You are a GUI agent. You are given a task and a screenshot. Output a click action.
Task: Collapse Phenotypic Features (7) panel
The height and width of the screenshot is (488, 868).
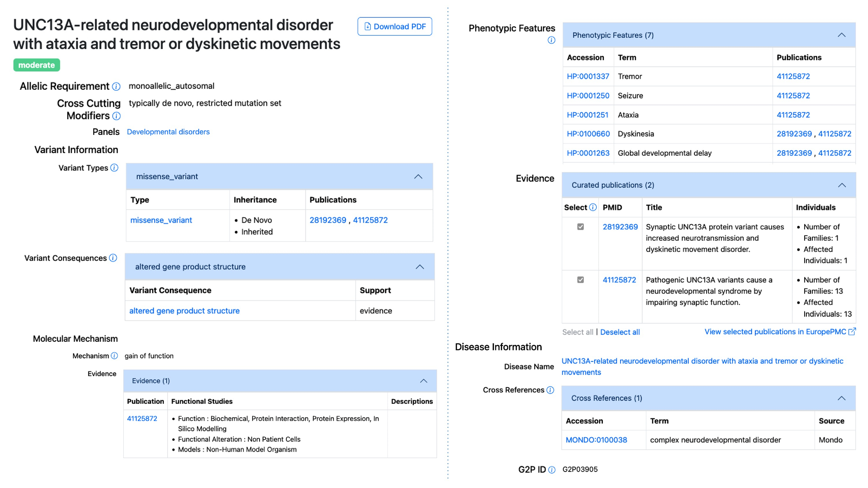841,35
